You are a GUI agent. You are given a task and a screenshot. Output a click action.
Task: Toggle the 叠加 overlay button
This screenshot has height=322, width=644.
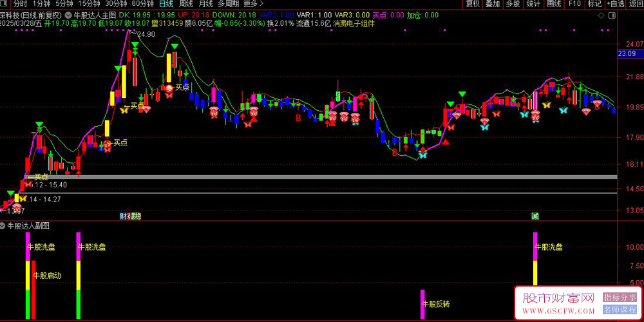pyautogui.click(x=493, y=4)
